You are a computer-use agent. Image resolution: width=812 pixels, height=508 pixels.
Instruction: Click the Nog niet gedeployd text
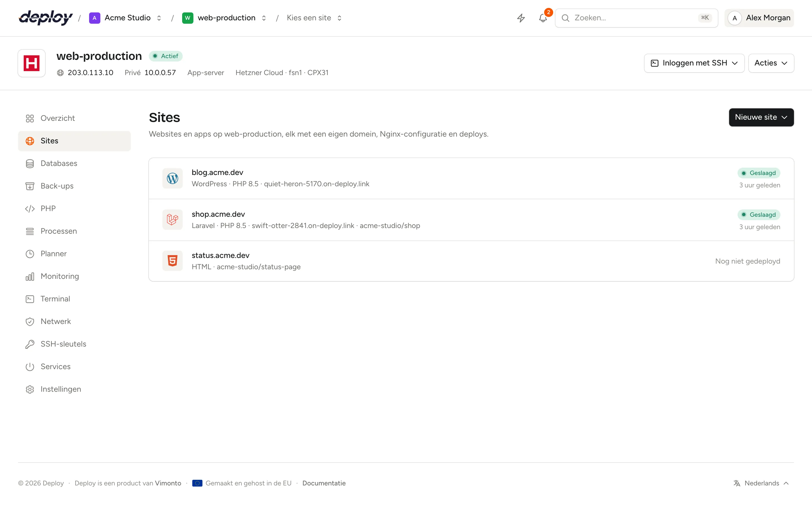coord(748,261)
